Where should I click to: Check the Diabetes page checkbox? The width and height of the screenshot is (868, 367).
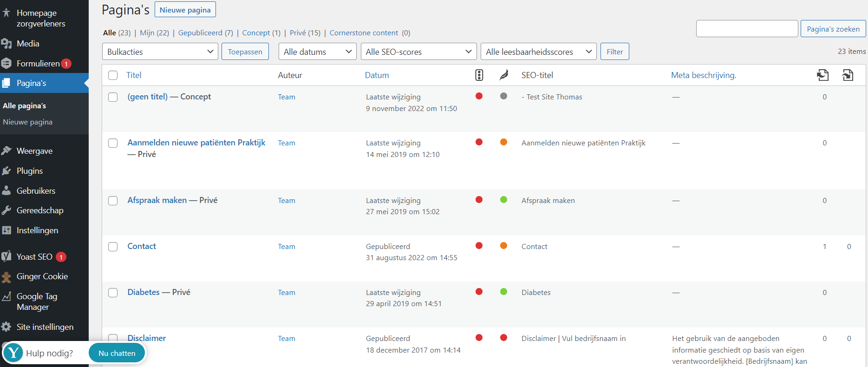(113, 293)
